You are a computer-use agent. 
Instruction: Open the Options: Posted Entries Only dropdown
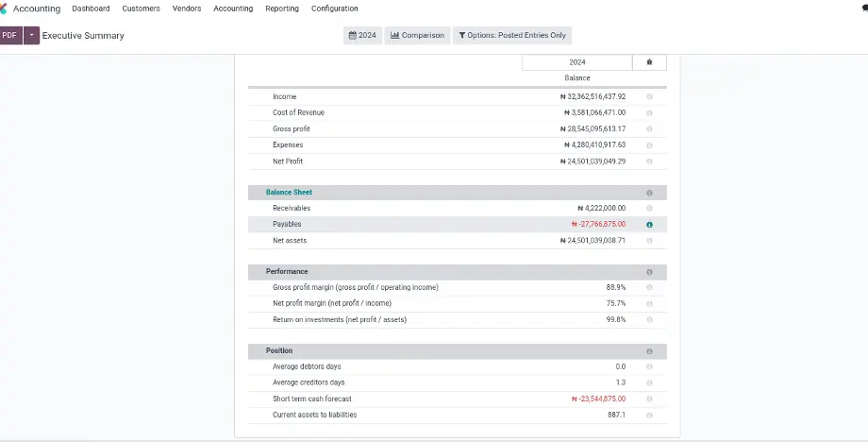(512, 36)
